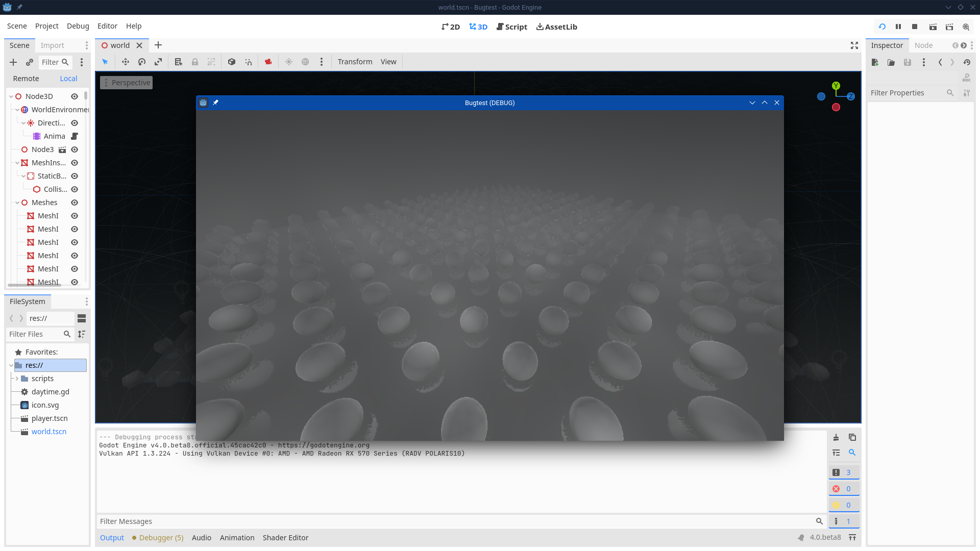
Task: Choose the Rotate Mode tool
Action: click(142, 62)
